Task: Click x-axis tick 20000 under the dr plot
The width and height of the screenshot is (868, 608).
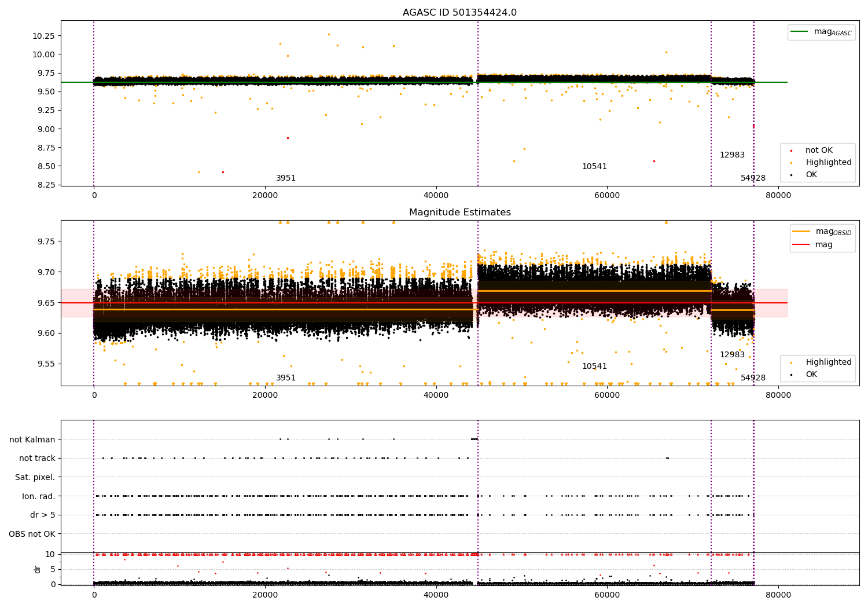Action: (x=265, y=595)
